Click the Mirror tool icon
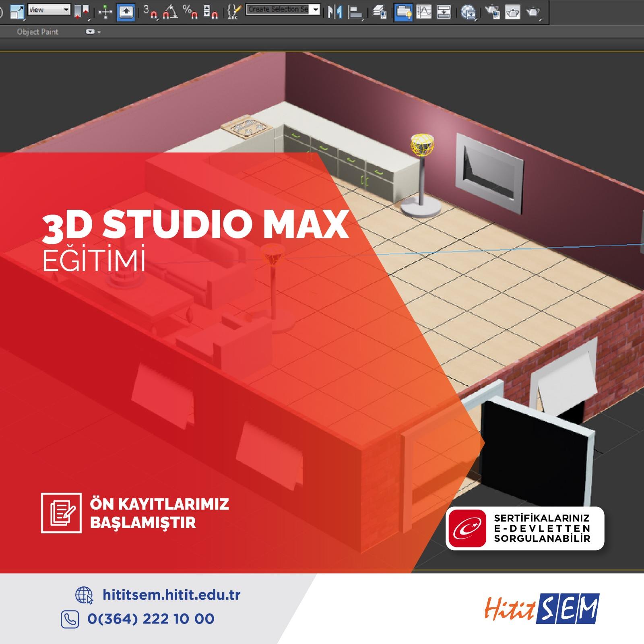 (x=335, y=12)
